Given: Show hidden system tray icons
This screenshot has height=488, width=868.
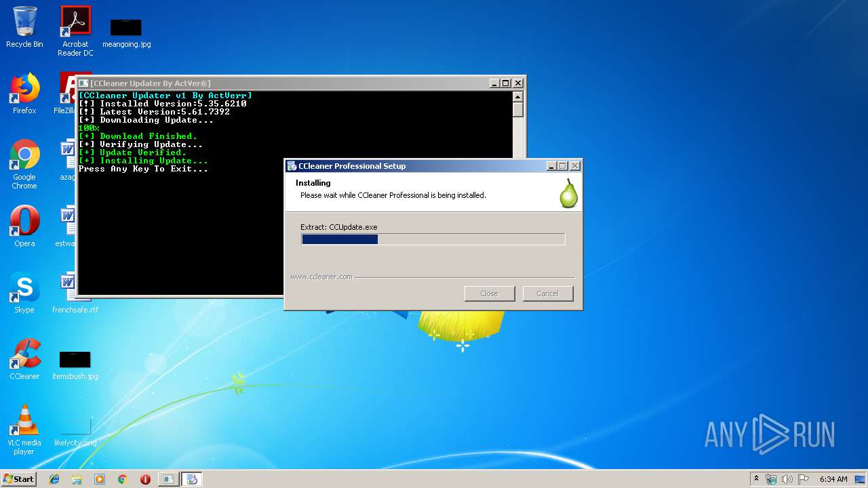Looking at the screenshot, I should tap(756, 479).
